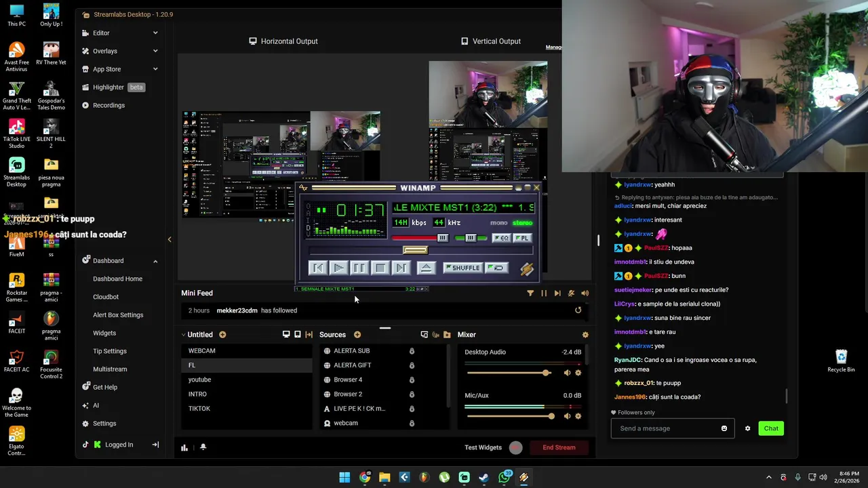The image size is (868, 488).
Task: Open scene transitions from the Scenes header
Action: point(309,335)
